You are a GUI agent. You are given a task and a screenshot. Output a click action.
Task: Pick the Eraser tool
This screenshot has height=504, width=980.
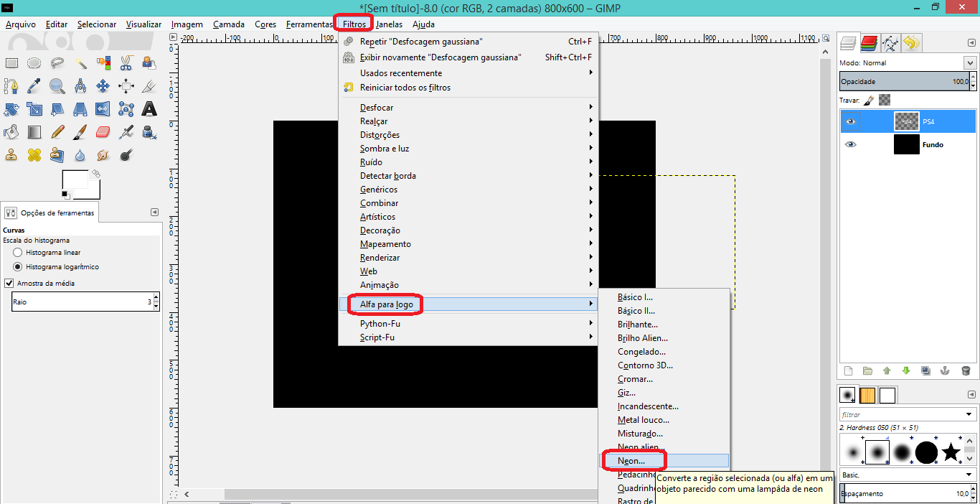[103, 132]
